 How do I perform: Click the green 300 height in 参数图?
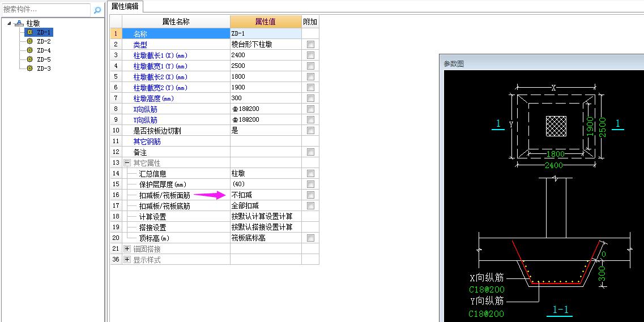[x=602, y=274]
